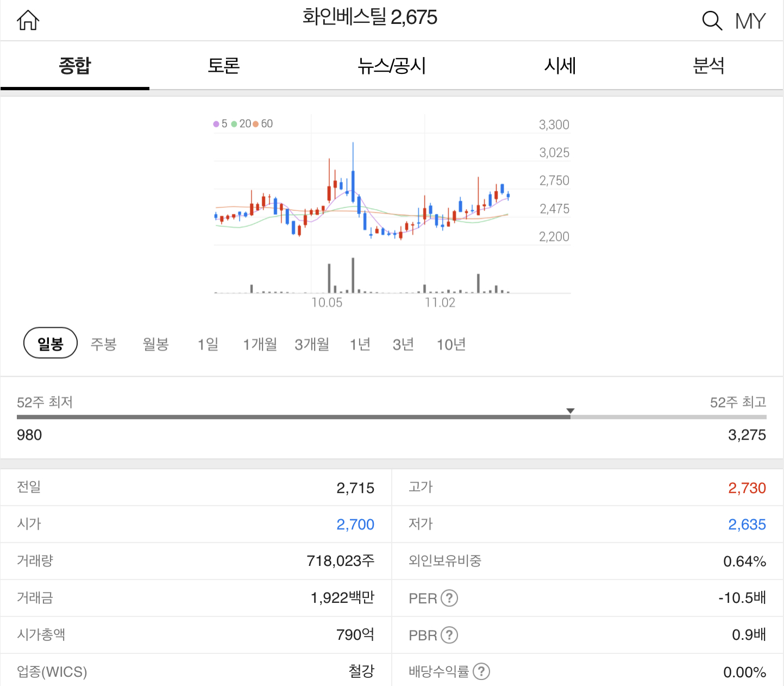Image resolution: width=784 pixels, height=686 pixels.
Task: Click the 거래금 value 1,922백만
Action: point(343,598)
